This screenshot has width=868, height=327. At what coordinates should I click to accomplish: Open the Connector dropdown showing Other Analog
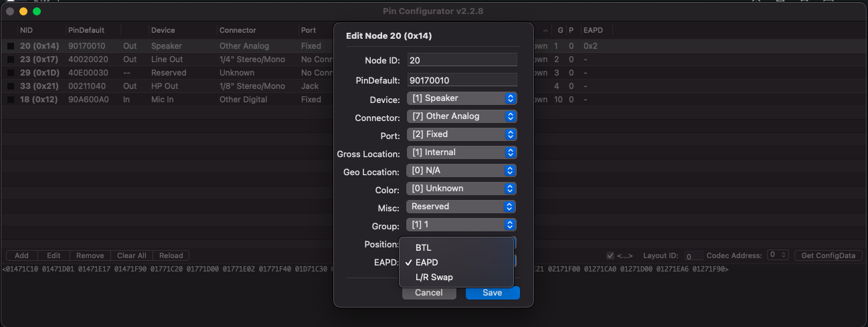pyautogui.click(x=462, y=116)
